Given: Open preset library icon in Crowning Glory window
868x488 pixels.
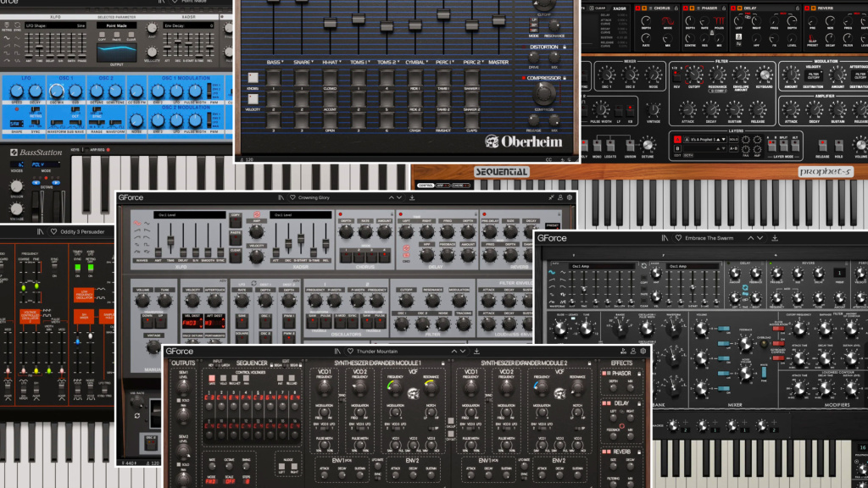Looking at the screenshot, I should pos(281,197).
